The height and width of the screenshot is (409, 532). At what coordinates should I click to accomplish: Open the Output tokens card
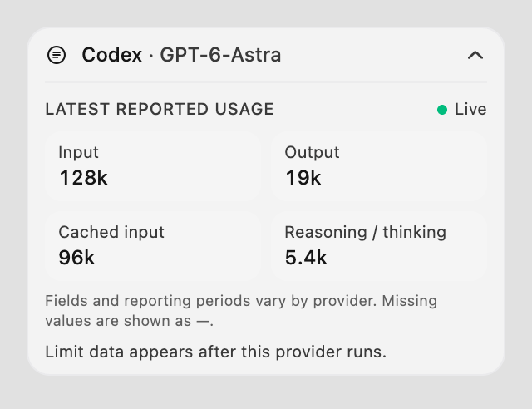pyautogui.click(x=379, y=166)
